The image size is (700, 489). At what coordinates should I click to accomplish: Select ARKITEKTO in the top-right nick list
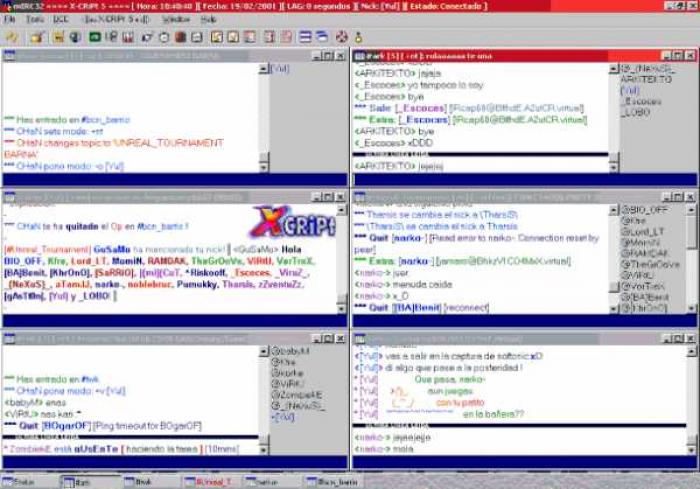pyautogui.click(x=646, y=79)
